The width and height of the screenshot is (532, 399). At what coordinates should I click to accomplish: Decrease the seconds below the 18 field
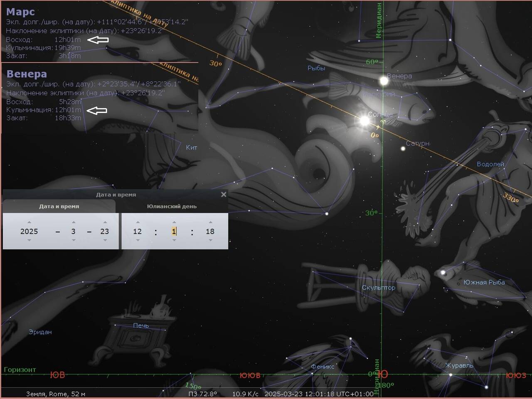click(210, 240)
